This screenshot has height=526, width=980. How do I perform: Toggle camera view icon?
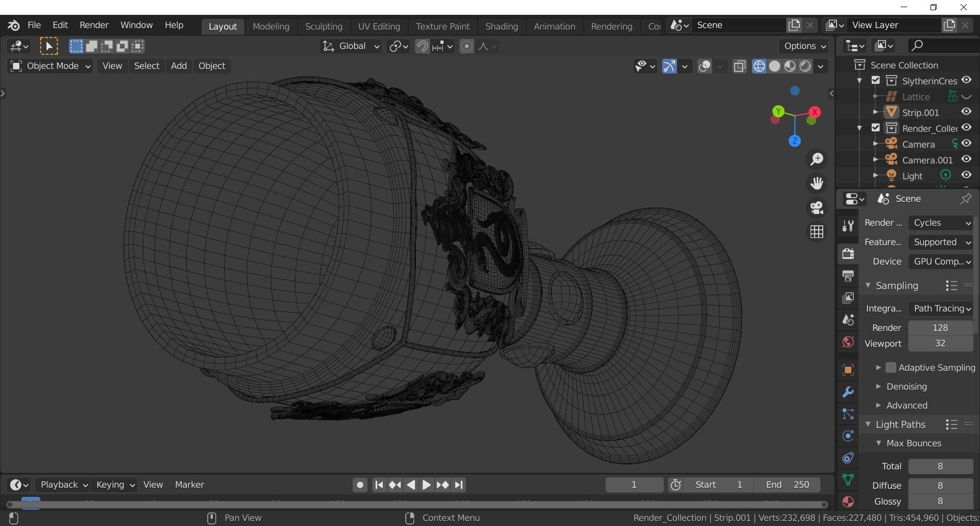point(817,208)
